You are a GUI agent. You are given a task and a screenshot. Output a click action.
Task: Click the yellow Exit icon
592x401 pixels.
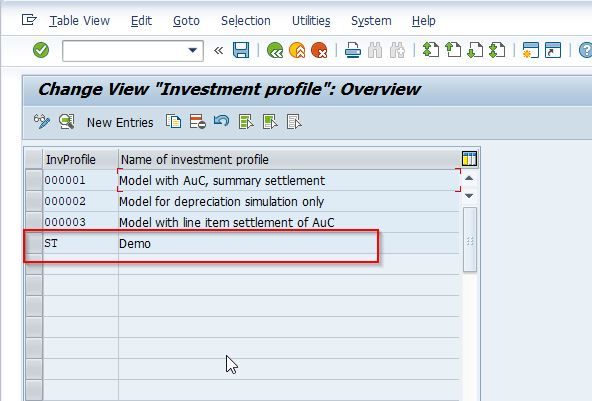(x=297, y=50)
